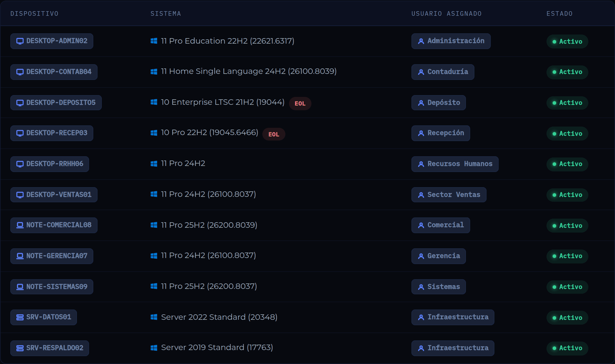Click the monitor icon for DESKTOP-ADMIN02
The width and height of the screenshot is (615, 364).
[x=20, y=41]
